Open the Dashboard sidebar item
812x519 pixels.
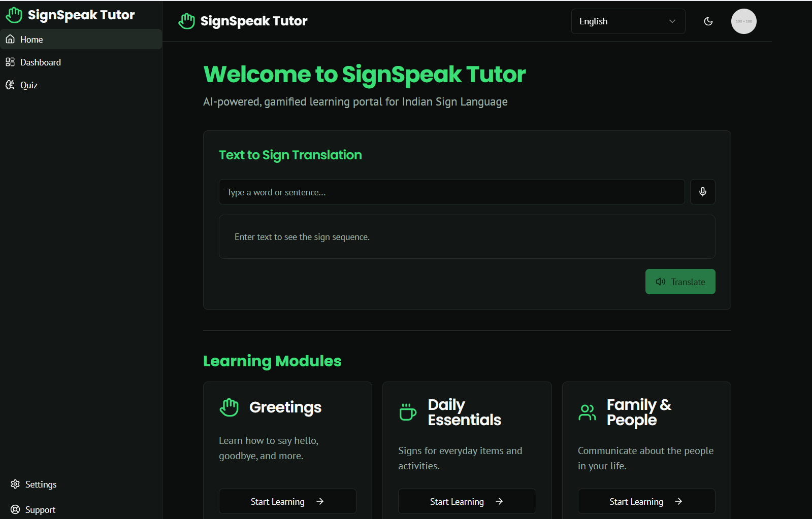tap(81, 62)
